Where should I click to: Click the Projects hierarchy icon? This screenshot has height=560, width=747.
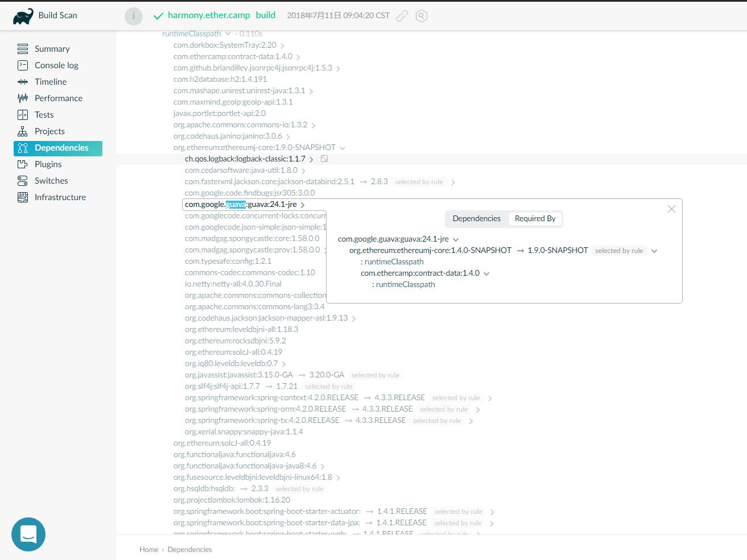(x=23, y=131)
